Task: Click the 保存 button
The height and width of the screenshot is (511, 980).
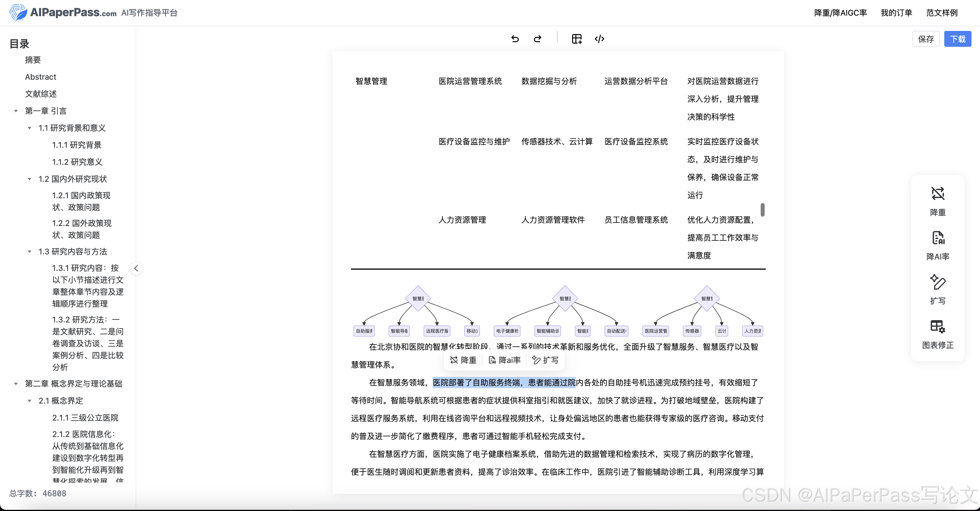Action: pos(926,39)
